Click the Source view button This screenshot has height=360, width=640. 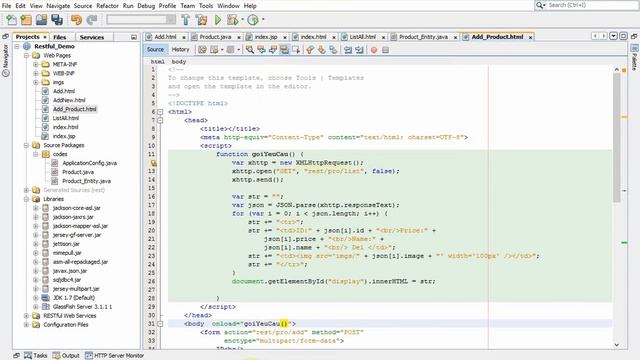point(155,49)
